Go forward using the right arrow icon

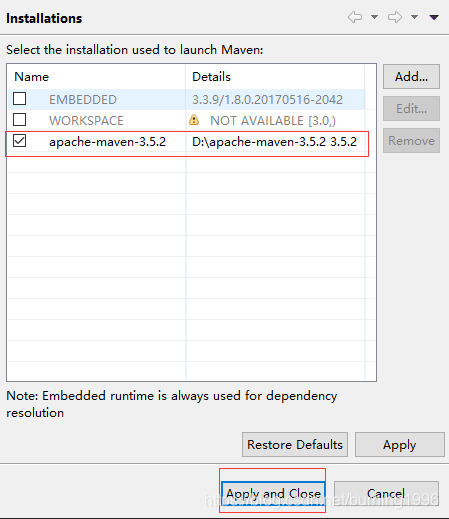click(x=395, y=17)
